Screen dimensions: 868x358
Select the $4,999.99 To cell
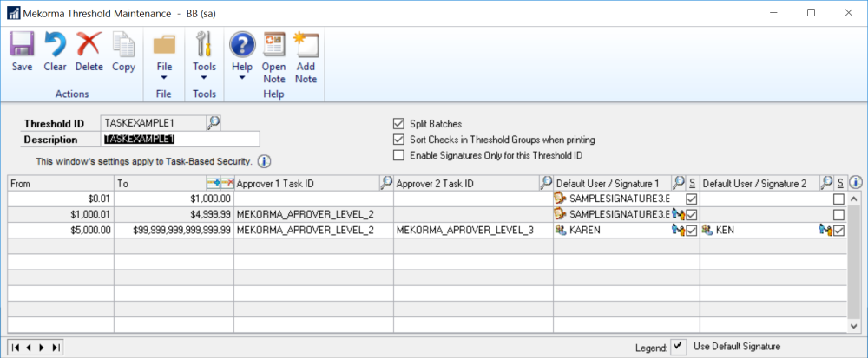(174, 214)
